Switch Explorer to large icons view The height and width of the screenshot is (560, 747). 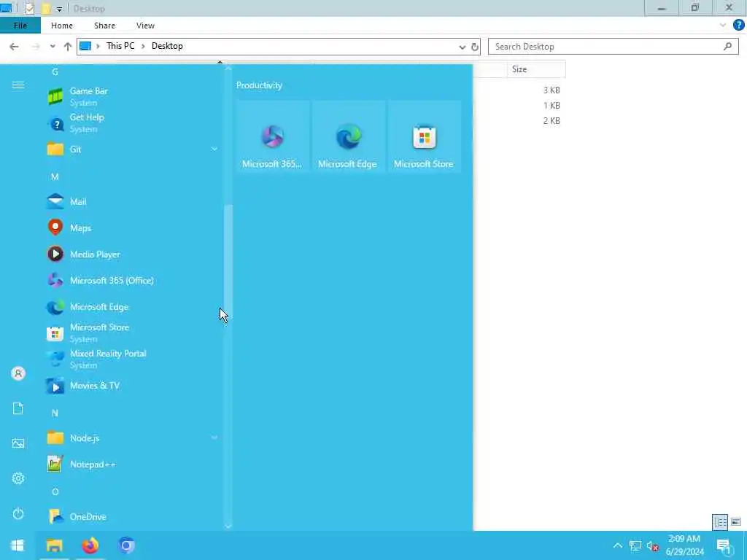pos(736,522)
